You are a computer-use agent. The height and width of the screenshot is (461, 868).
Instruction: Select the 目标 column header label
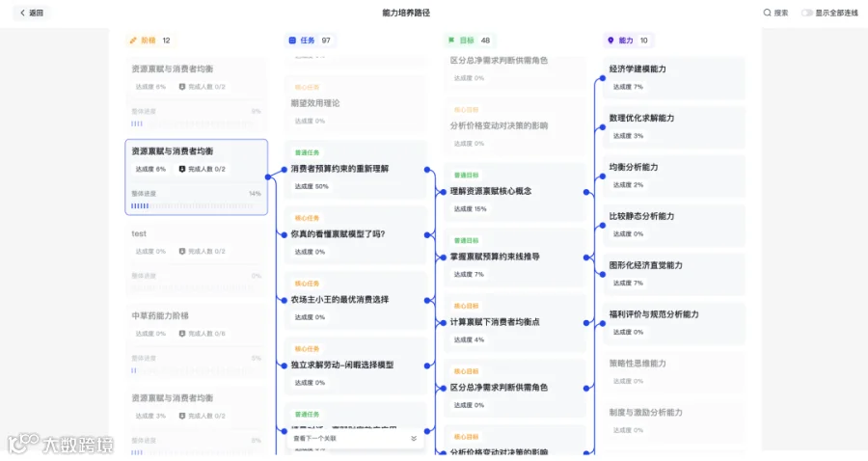click(467, 41)
